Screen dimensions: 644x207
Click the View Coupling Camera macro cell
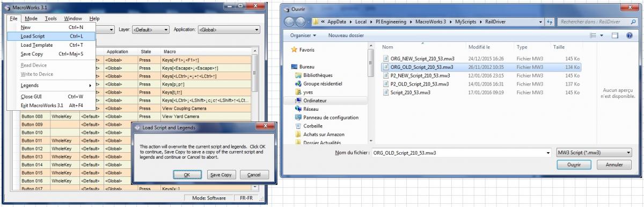(x=206, y=108)
